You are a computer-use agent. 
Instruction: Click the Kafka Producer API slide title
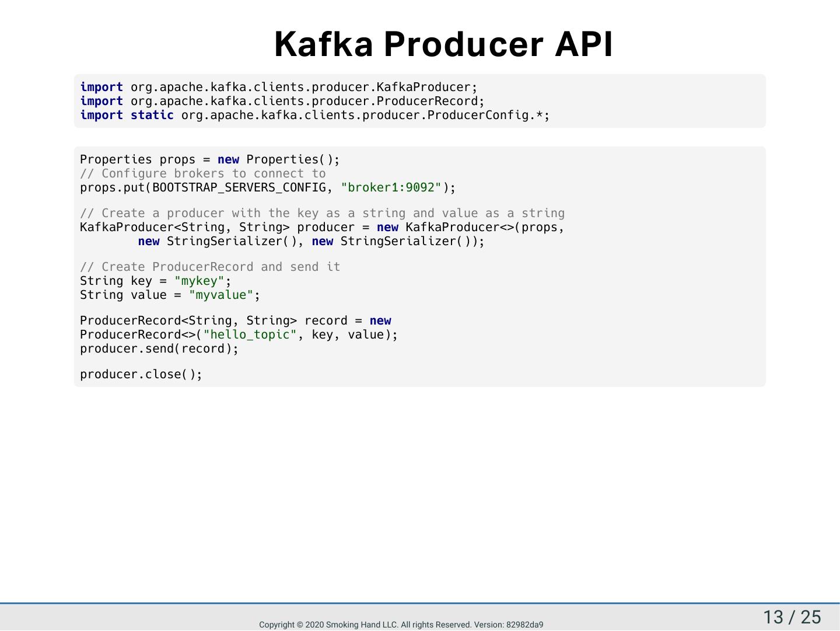click(443, 44)
